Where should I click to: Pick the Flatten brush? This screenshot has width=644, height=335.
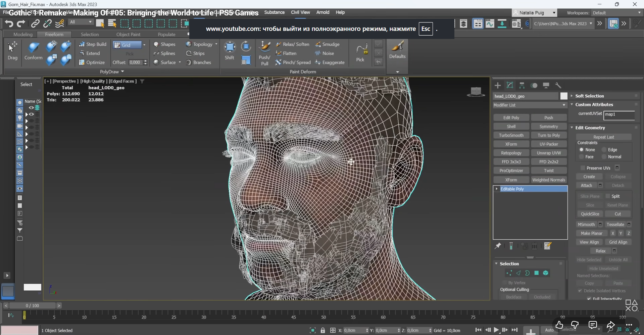point(286,53)
